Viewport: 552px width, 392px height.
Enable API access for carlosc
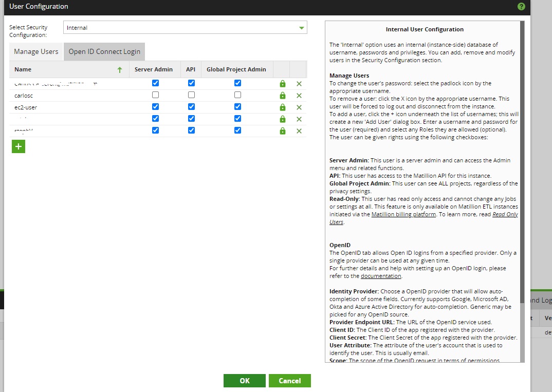191,95
